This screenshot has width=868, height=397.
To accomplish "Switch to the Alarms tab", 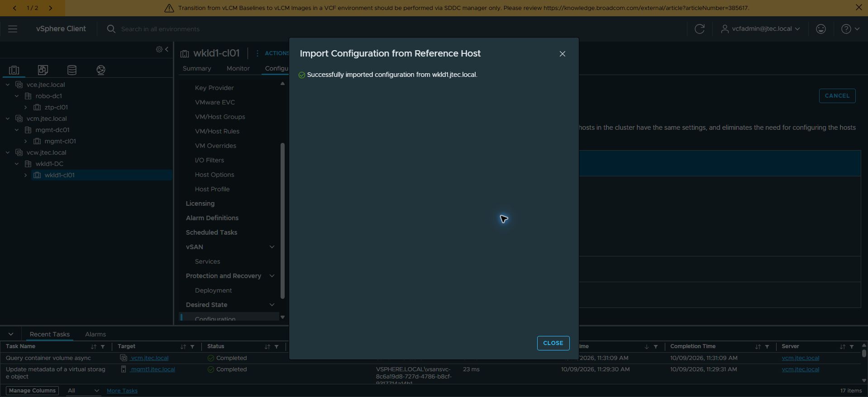I will pyautogui.click(x=95, y=334).
